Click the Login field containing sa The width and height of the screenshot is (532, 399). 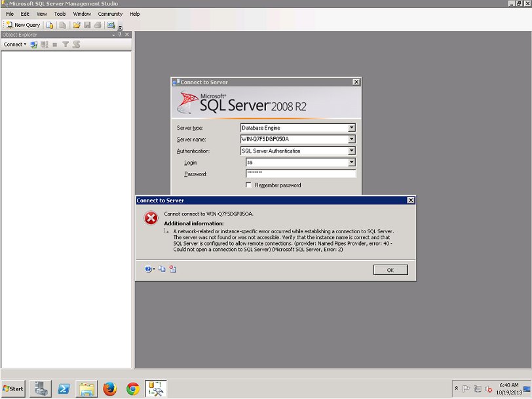(x=297, y=162)
